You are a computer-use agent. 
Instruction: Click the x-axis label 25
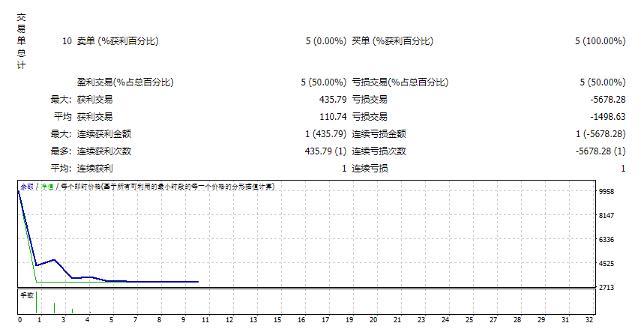click(469, 320)
